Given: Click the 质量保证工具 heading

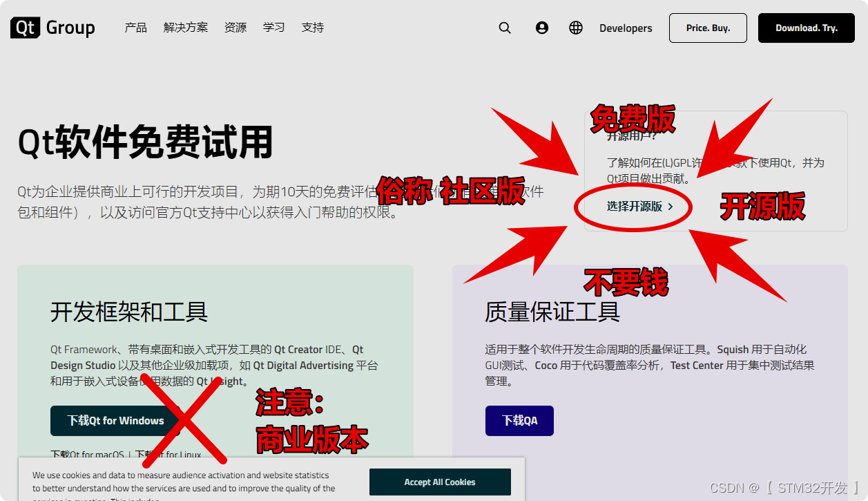Looking at the screenshot, I should coord(552,312).
